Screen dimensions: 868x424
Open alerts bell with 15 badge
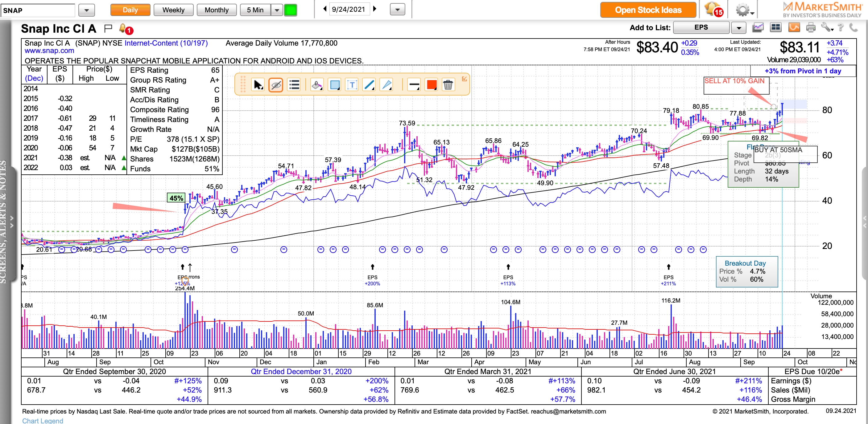714,10
